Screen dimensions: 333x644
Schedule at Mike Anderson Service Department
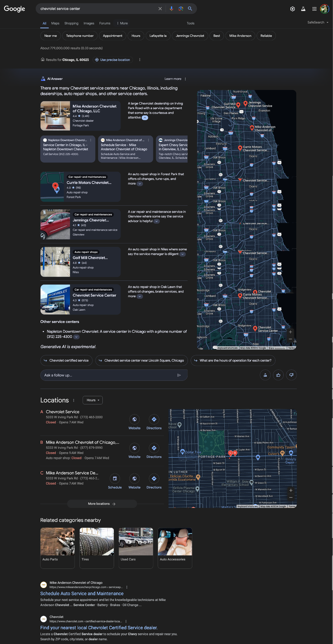tap(115, 481)
